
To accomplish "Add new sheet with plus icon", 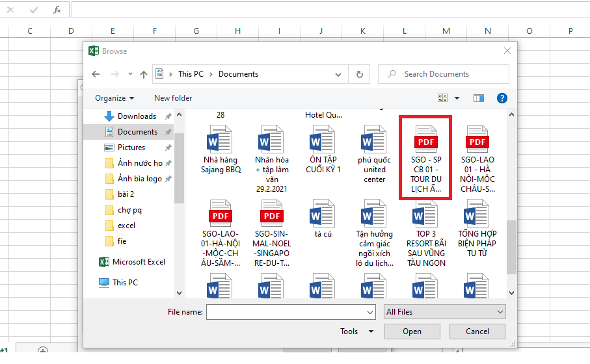I will pos(43,350).
